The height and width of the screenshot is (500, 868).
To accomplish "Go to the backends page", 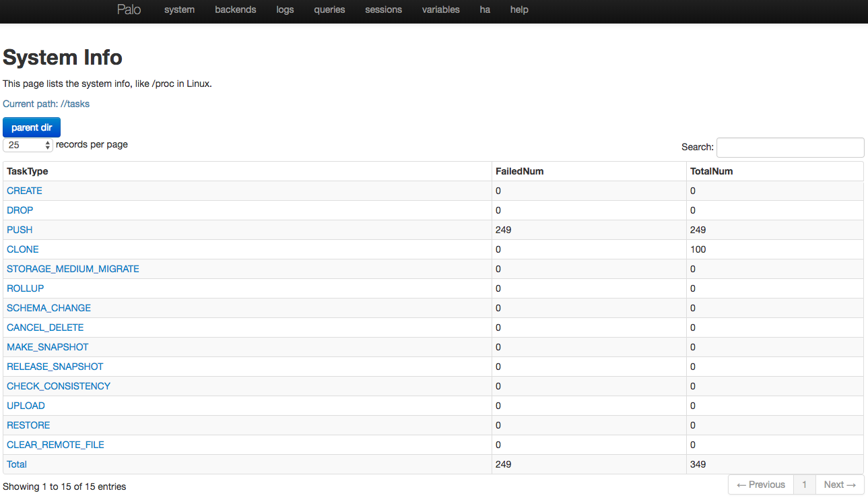I will [x=236, y=10].
